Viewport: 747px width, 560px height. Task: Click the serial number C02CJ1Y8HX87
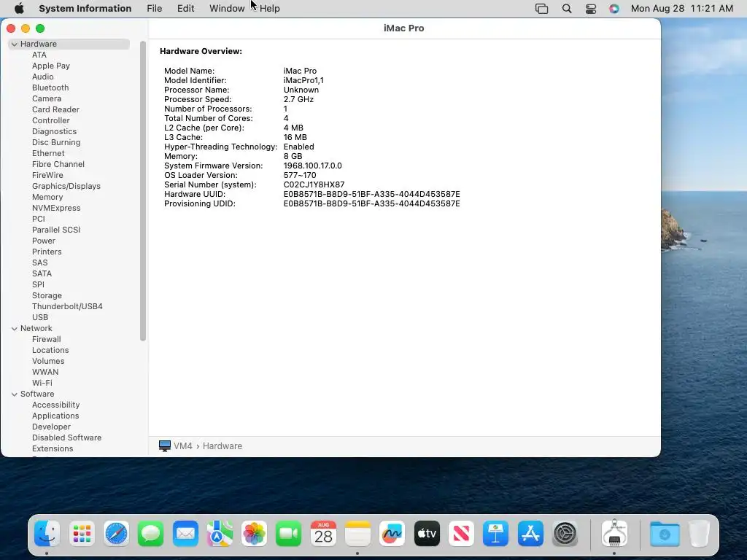314,184
